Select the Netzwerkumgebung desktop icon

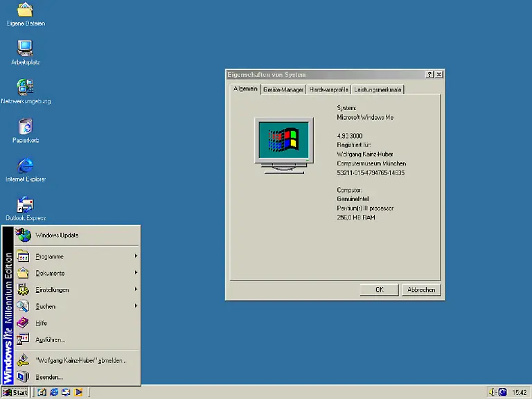26,87
